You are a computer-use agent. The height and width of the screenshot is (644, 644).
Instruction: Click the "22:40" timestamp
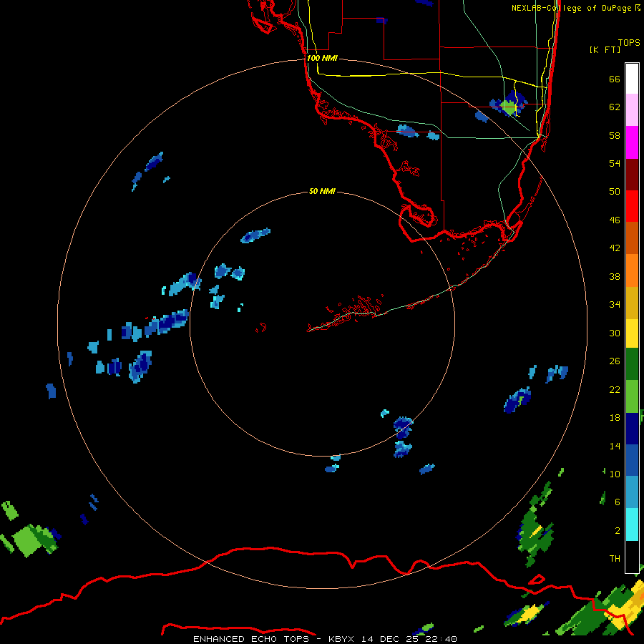(x=441, y=639)
